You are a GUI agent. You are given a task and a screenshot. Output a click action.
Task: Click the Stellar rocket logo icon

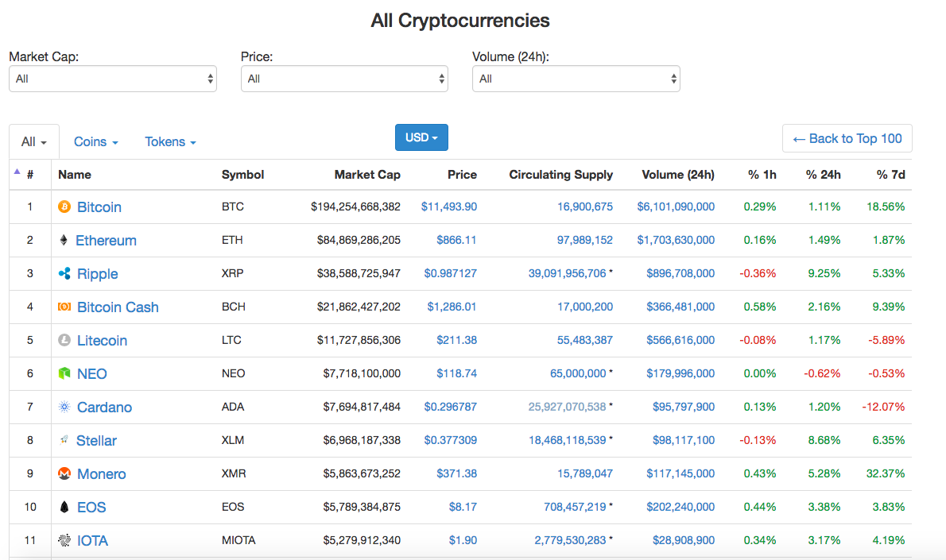click(x=64, y=440)
